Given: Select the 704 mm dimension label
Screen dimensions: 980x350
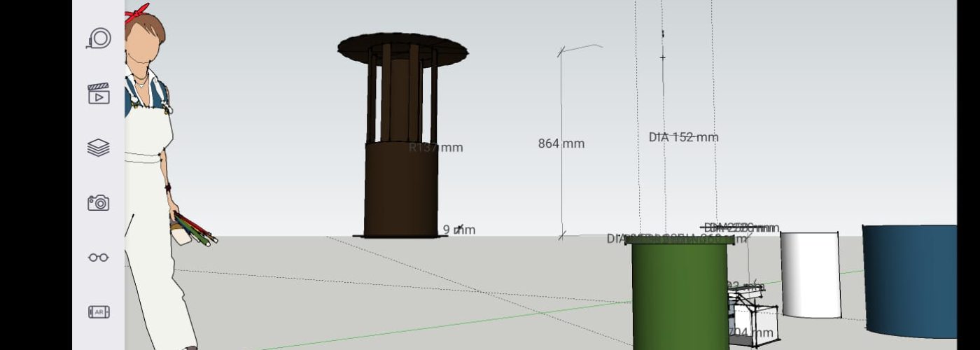Looking at the screenshot, I should pyautogui.click(x=751, y=332).
